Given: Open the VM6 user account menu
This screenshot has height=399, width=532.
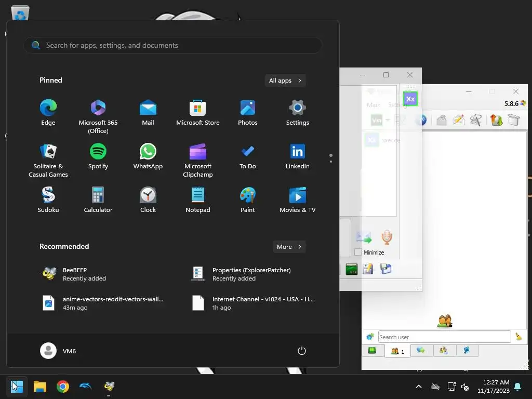Looking at the screenshot, I should pos(58,351).
